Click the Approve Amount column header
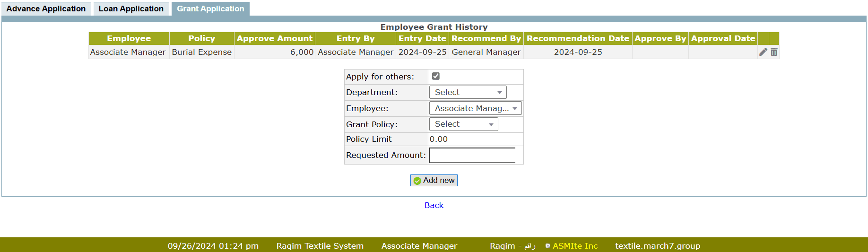This screenshot has width=868, height=252. 274,38
